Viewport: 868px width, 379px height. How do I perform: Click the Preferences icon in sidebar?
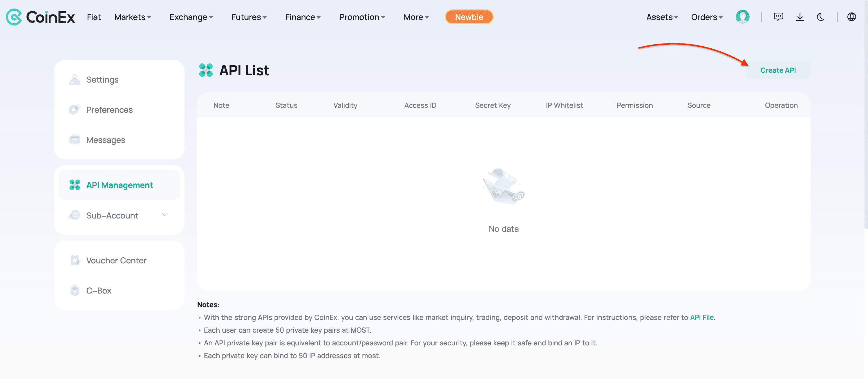(x=74, y=109)
